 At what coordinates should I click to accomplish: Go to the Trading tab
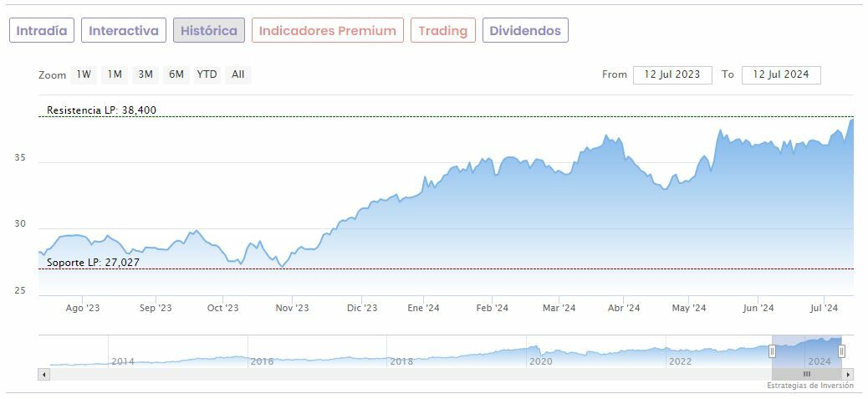pyautogui.click(x=442, y=31)
